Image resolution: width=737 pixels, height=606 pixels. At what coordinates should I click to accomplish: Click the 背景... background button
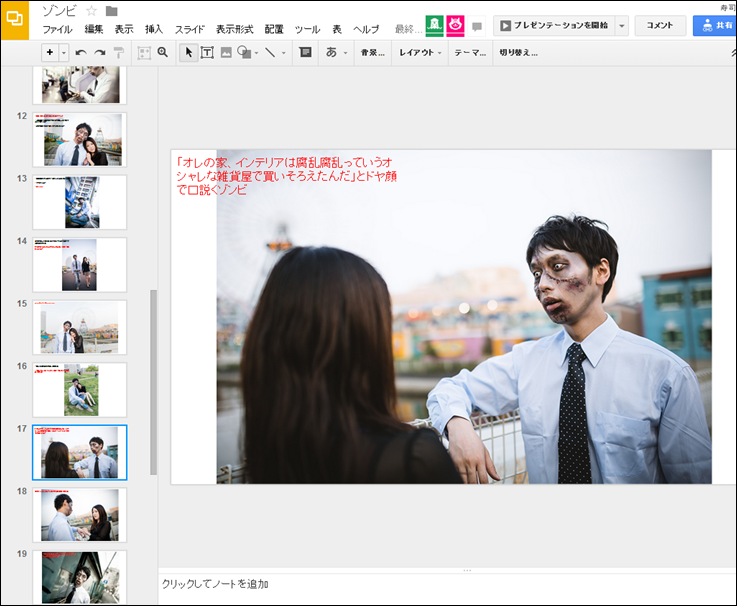373,53
